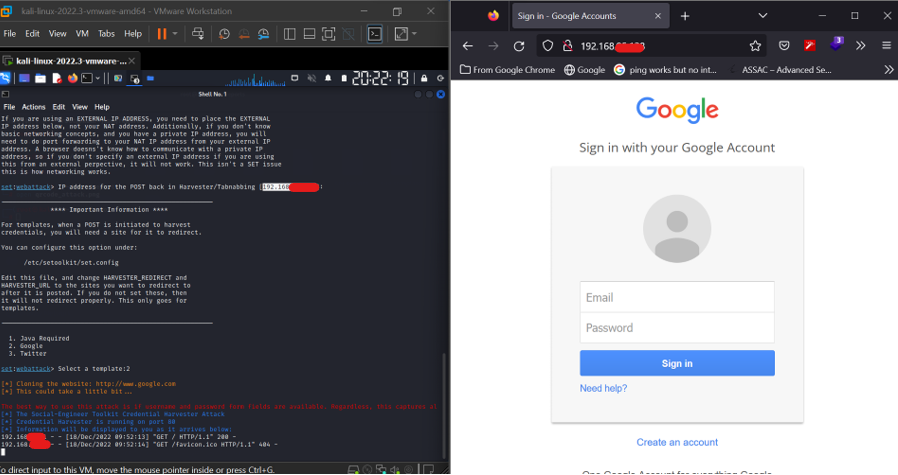Open VMware console view icon
898x475 pixels.
374,34
